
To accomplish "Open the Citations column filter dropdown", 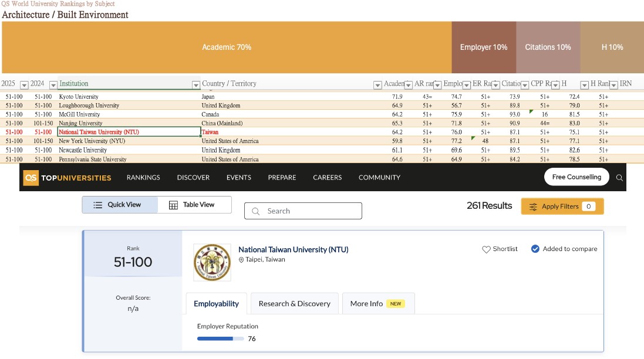I will (x=524, y=85).
